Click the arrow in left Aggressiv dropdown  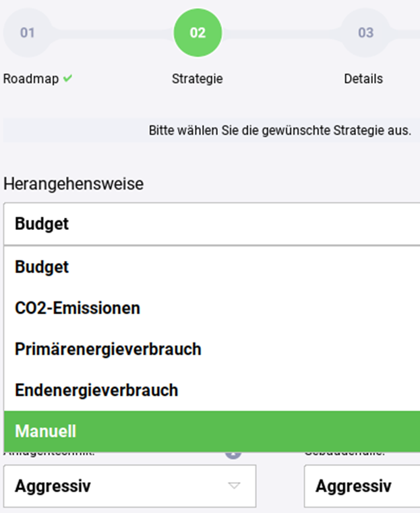point(234,485)
